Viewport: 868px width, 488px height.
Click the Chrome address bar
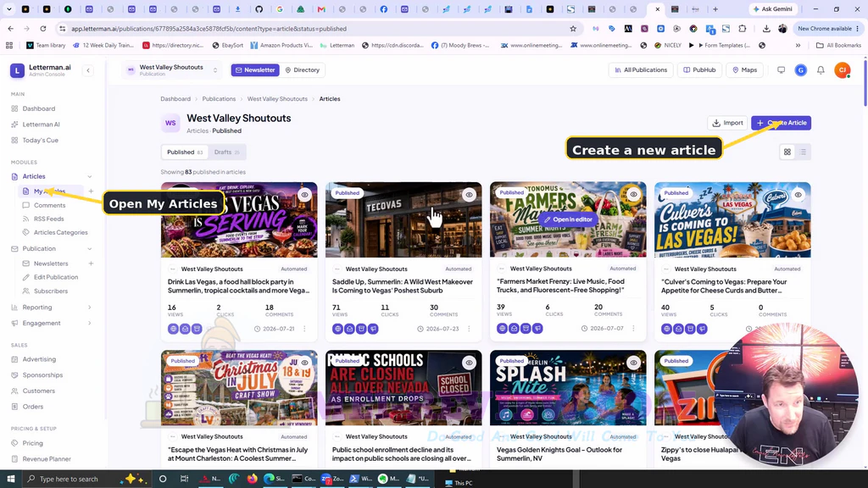(x=315, y=29)
